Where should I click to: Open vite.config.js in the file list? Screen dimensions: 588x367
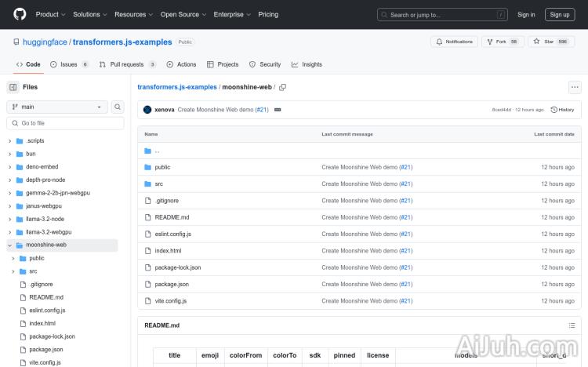tap(170, 301)
